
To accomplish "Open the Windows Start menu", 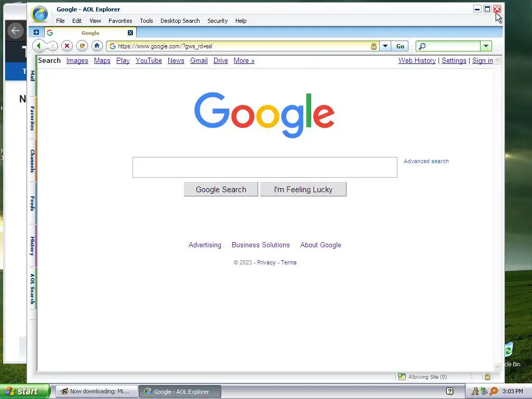I will point(25,392).
